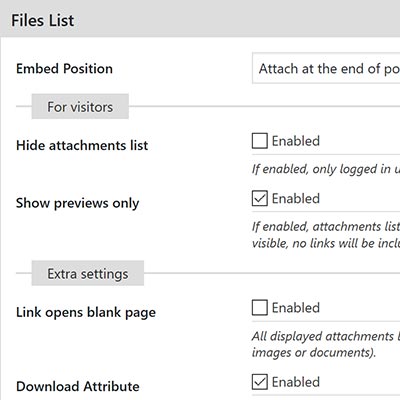Click the Hide attachments list setting label

pyautogui.click(x=82, y=146)
